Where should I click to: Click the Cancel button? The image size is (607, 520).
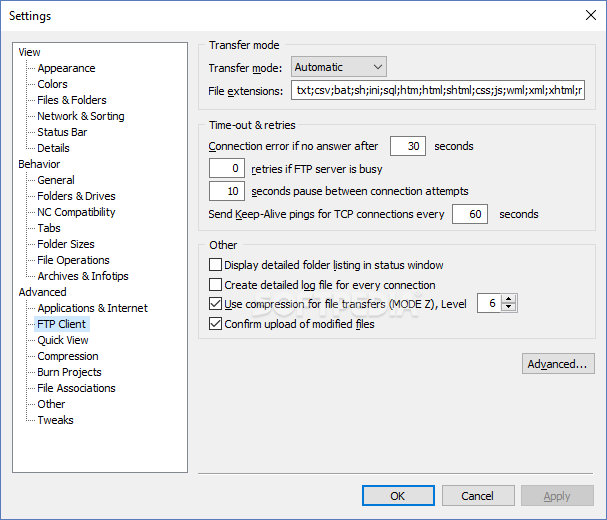(478, 496)
